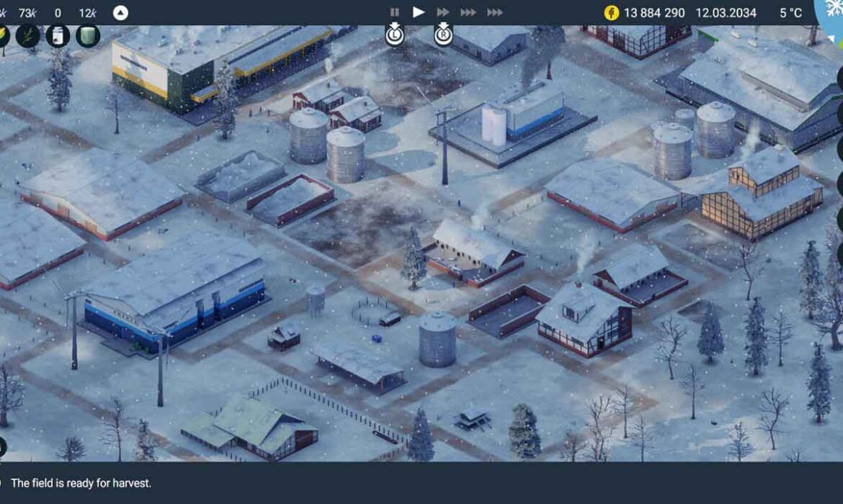This screenshot has height=504, width=843.
Task: Set game speed to double fast-forward
Action: [x=443, y=12]
